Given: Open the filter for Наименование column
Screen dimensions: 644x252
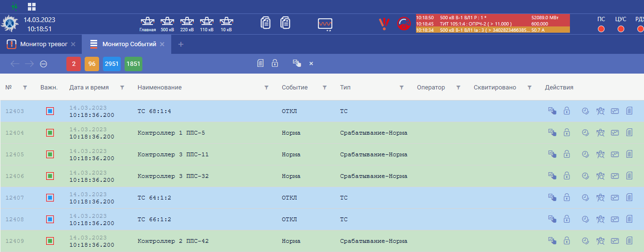Looking at the screenshot, I should click(266, 88).
